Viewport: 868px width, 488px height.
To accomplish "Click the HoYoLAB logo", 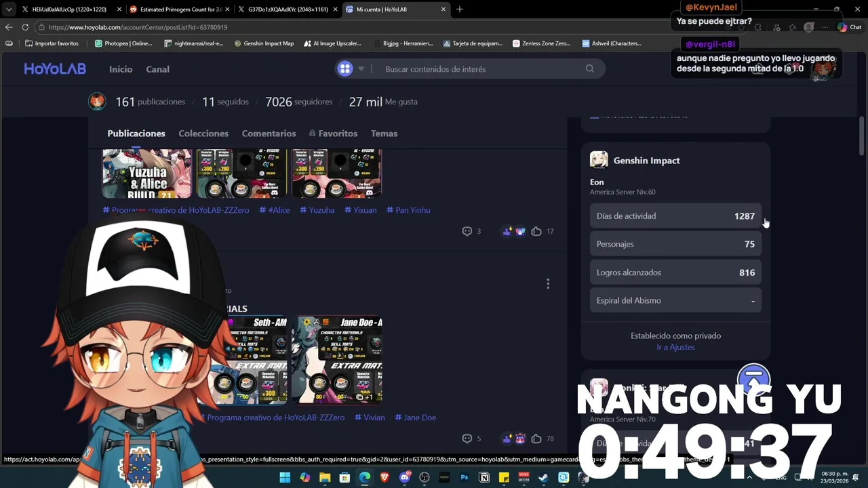I will click(x=55, y=68).
